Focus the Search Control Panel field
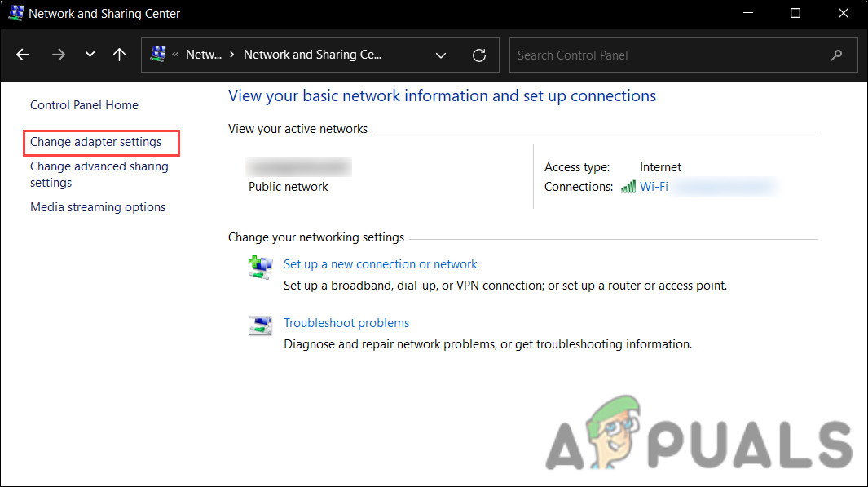Viewport: 868px width, 487px height. pos(668,55)
